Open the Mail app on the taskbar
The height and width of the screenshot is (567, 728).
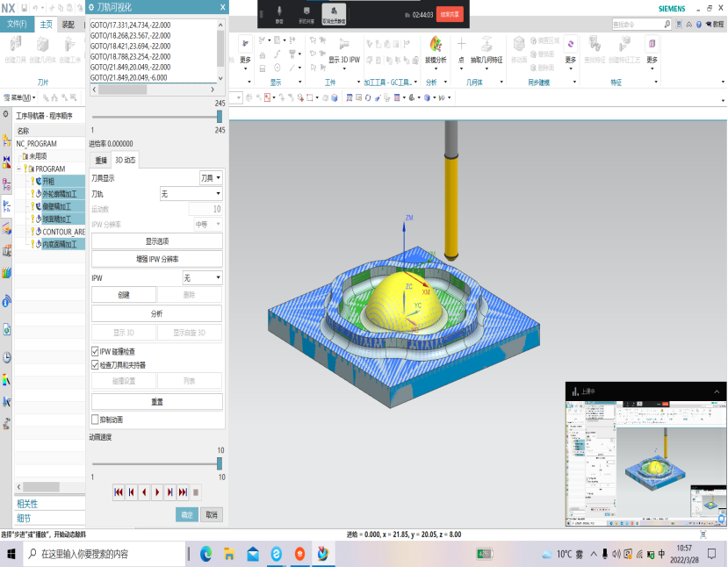tap(253, 554)
